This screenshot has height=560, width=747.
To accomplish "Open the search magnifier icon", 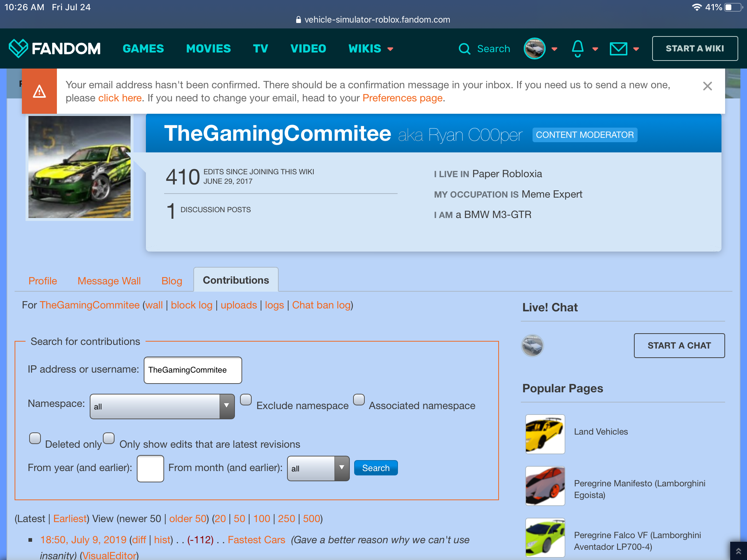I will point(464,48).
